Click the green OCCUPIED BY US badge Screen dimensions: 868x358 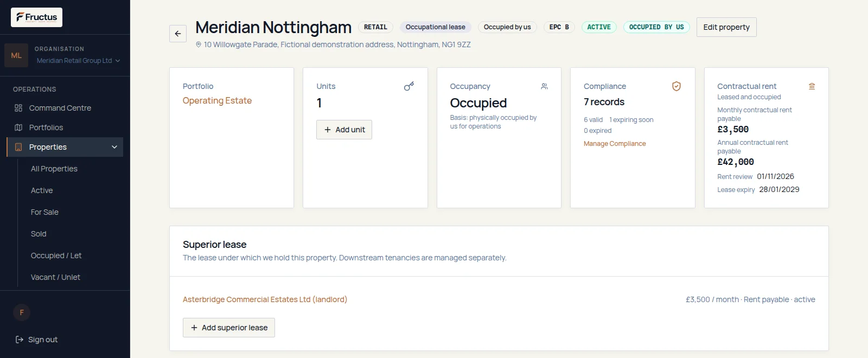click(x=656, y=27)
